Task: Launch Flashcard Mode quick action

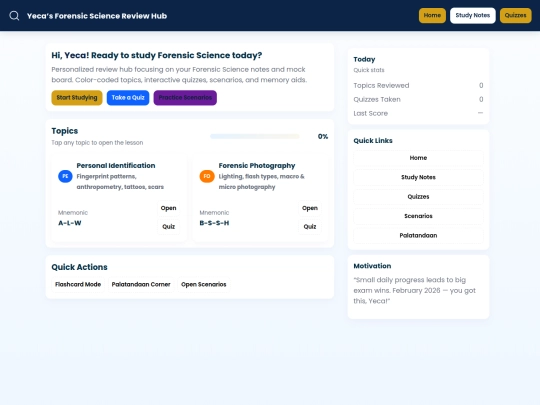Action: [x=78, y=284]
